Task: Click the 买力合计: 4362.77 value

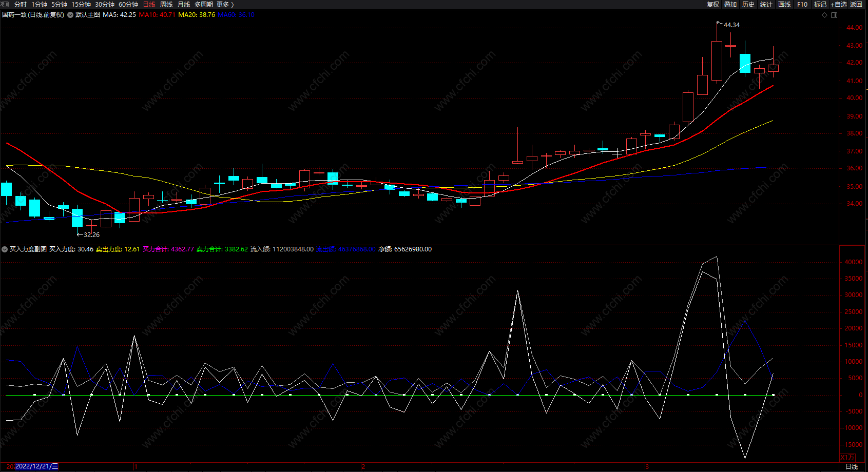Action: point(168,249)
